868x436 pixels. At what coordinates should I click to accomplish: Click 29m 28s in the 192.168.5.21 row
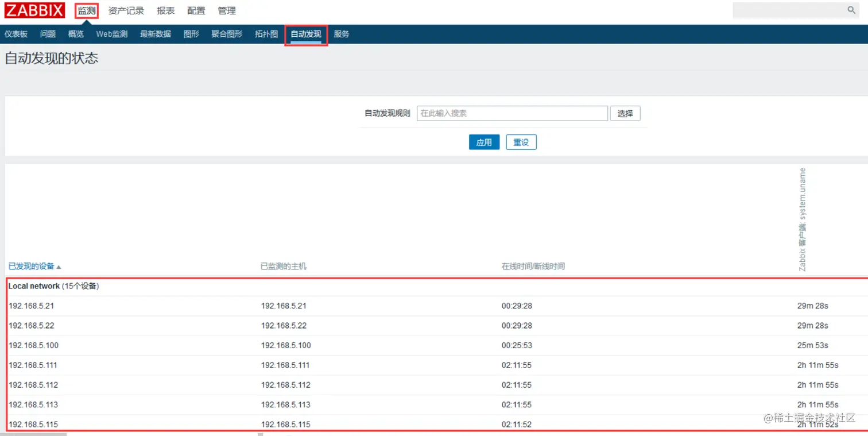click(x=813, y=306)
